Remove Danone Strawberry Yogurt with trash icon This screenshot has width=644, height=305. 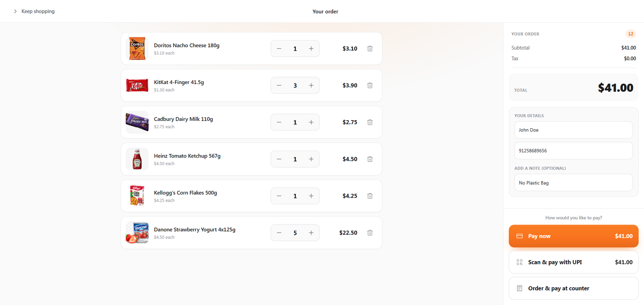coord(370,233)
